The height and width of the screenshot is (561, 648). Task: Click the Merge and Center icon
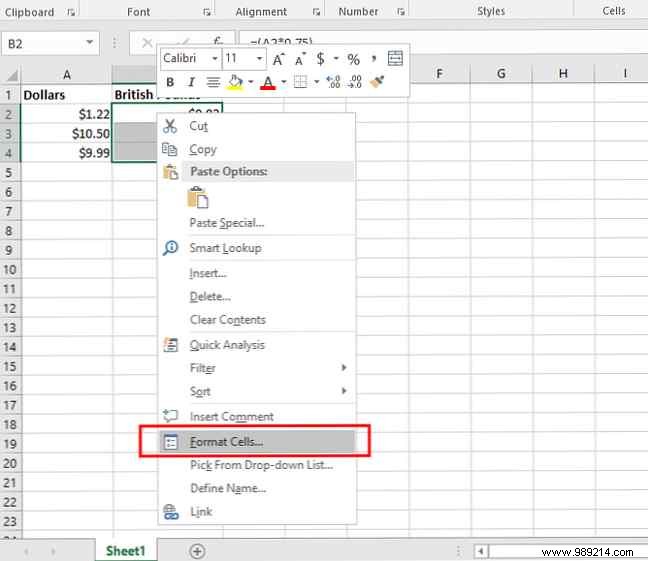[395, 58]
